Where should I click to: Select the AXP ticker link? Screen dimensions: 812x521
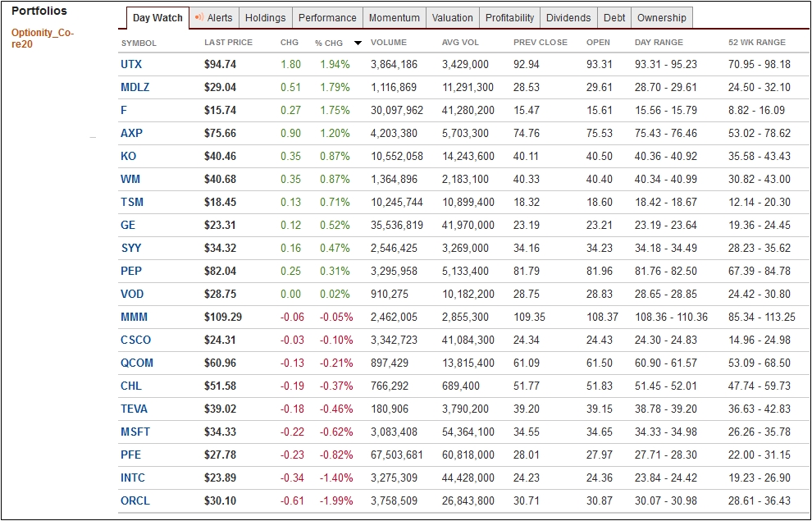pos(131,133)
